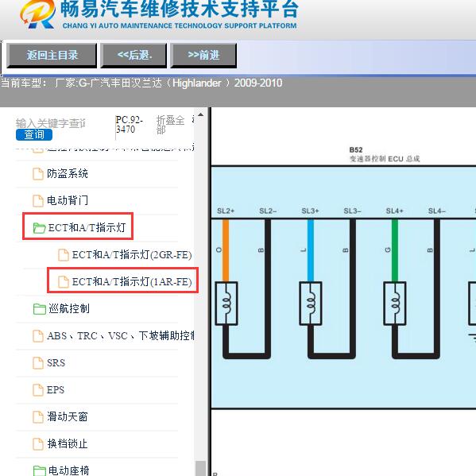Focus the 输入关键字查询 search field

[x=51, y=123]
